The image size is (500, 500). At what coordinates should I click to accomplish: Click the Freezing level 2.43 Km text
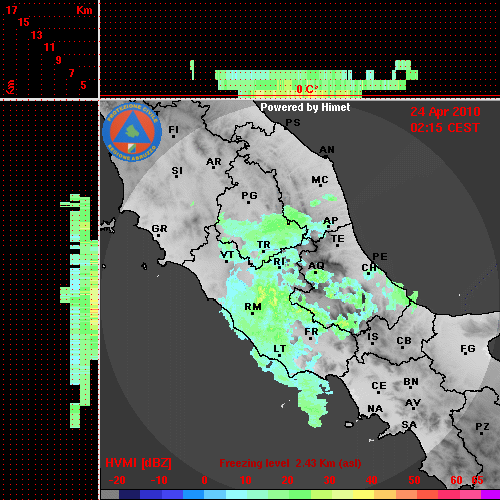(x=290, y=463)
